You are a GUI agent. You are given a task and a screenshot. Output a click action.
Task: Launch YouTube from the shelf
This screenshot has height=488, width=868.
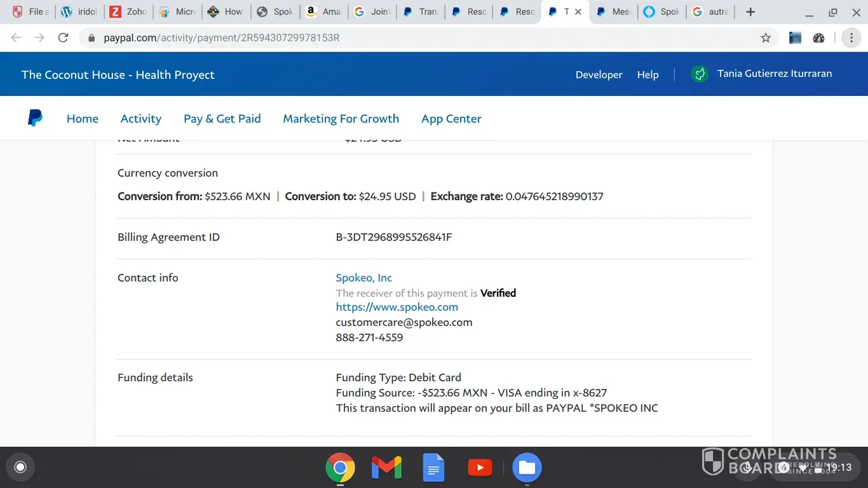click(x=480, y=468)
